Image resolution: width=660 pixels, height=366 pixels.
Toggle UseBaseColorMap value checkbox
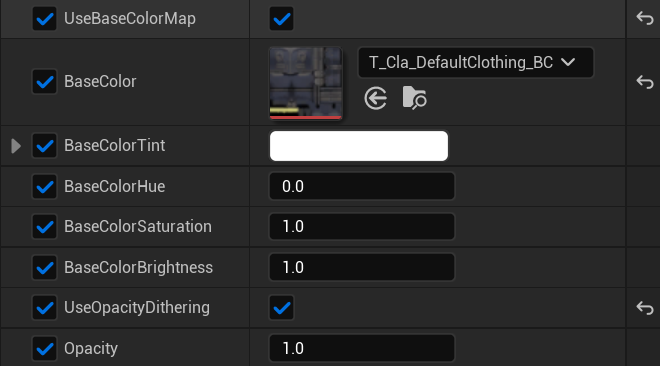click(x=282, y=19)
